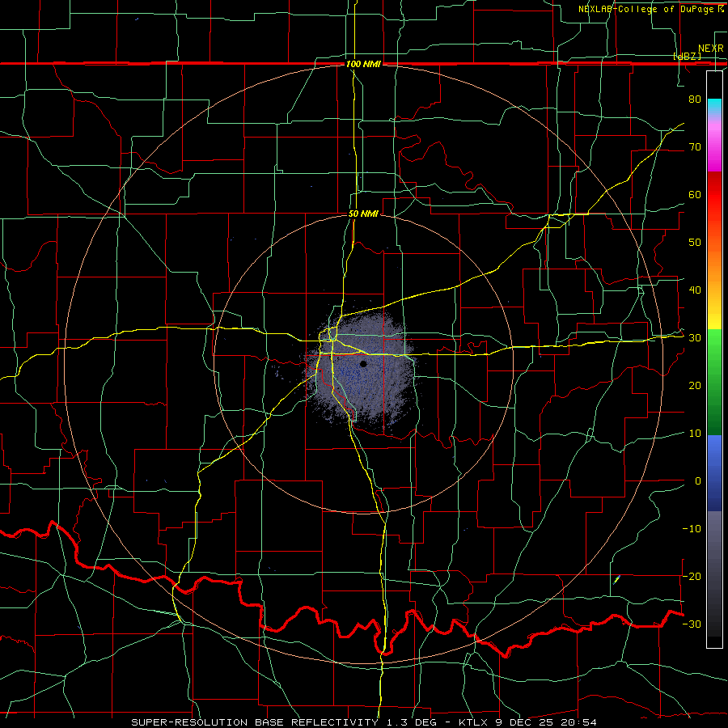Click the black radar site dot
728x728 pixels.
[363, 364]
